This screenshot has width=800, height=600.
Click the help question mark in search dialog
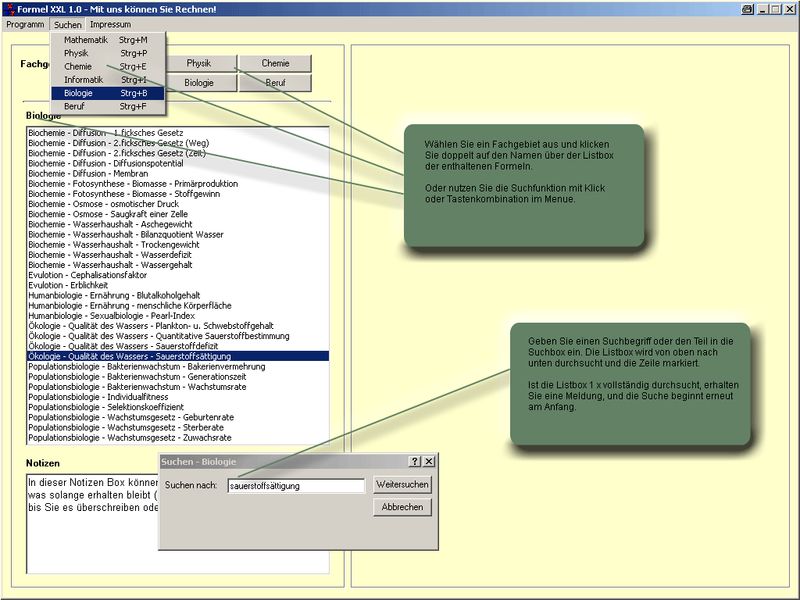(x=415, y=461)
